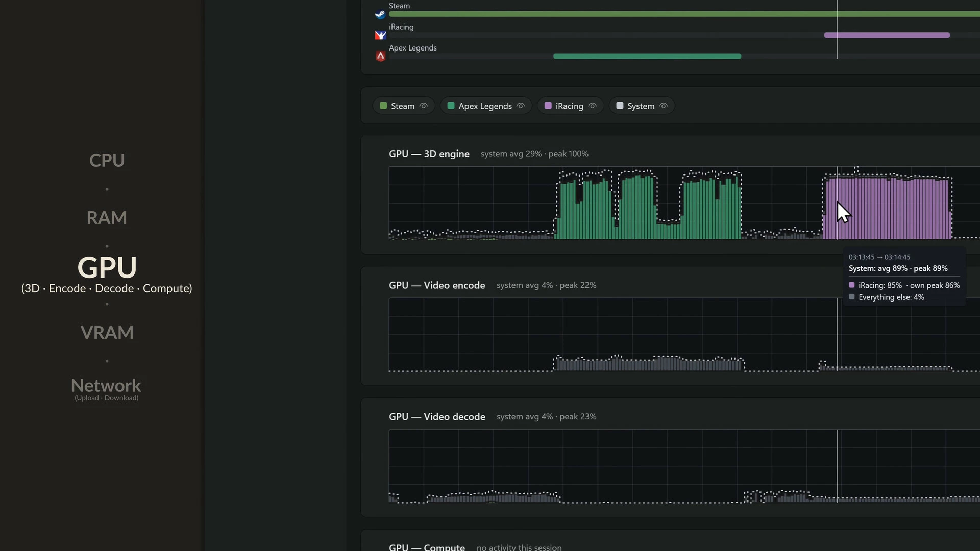
Task: Click 'GPU — 3D engine' chart title
Action: (429, 154)
